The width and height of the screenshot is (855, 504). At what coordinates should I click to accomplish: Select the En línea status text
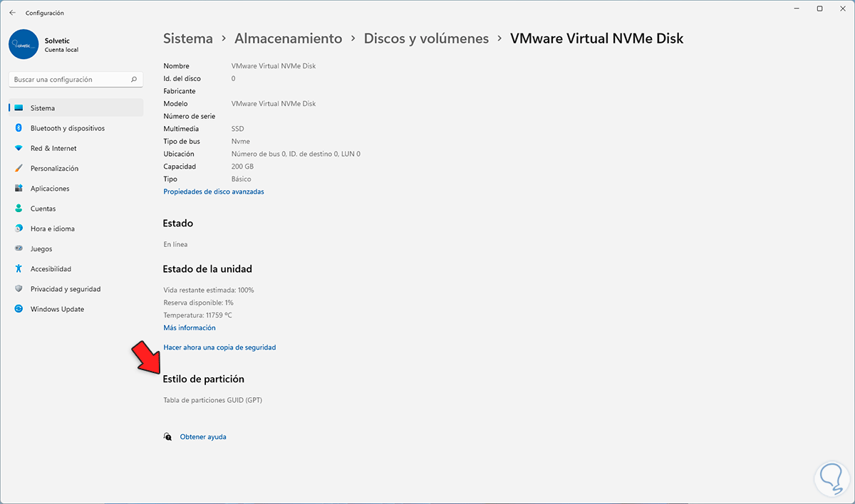click(175, 244)
